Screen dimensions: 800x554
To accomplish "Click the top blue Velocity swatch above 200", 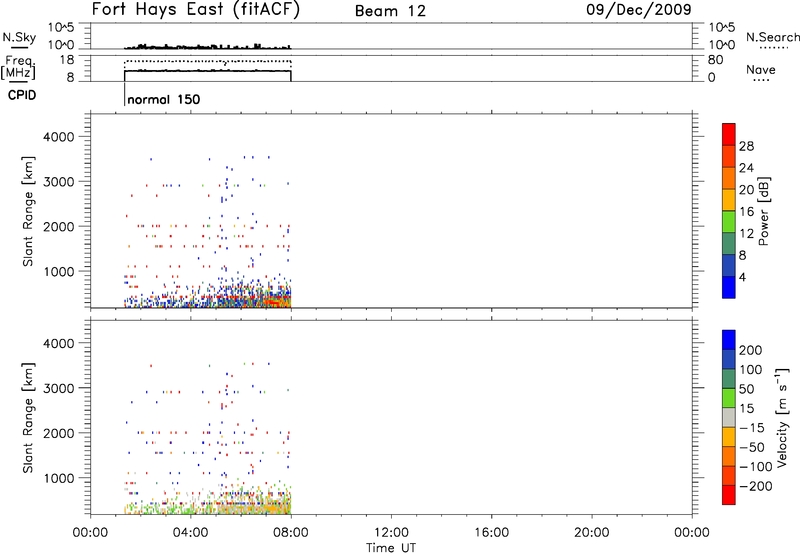I will [x=729, y=340].
